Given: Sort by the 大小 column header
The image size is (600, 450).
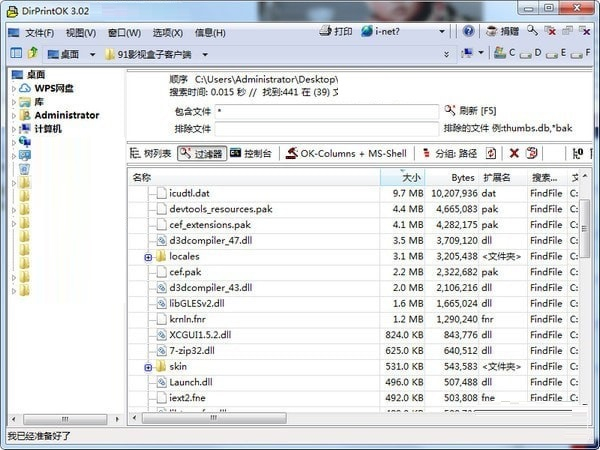Looking at the screenshot, I should pyautogui.click(x=410, y=177).
